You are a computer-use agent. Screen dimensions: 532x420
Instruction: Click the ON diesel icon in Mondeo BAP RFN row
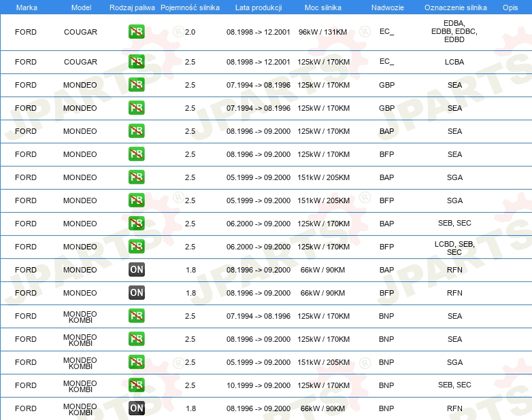click(x=136, y=270)
